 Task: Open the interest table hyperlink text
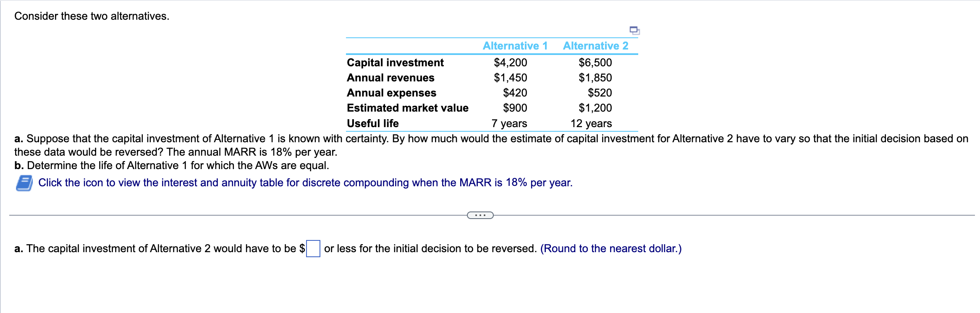306,183
